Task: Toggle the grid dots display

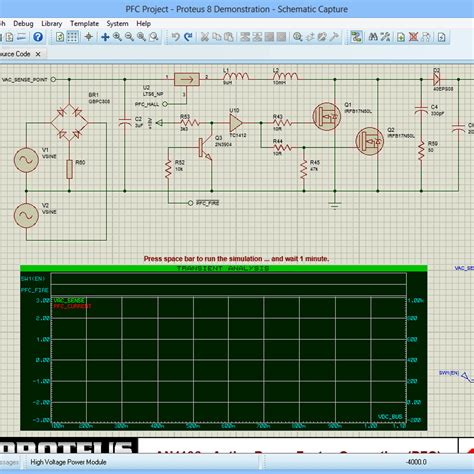Action: pos(72,37)
